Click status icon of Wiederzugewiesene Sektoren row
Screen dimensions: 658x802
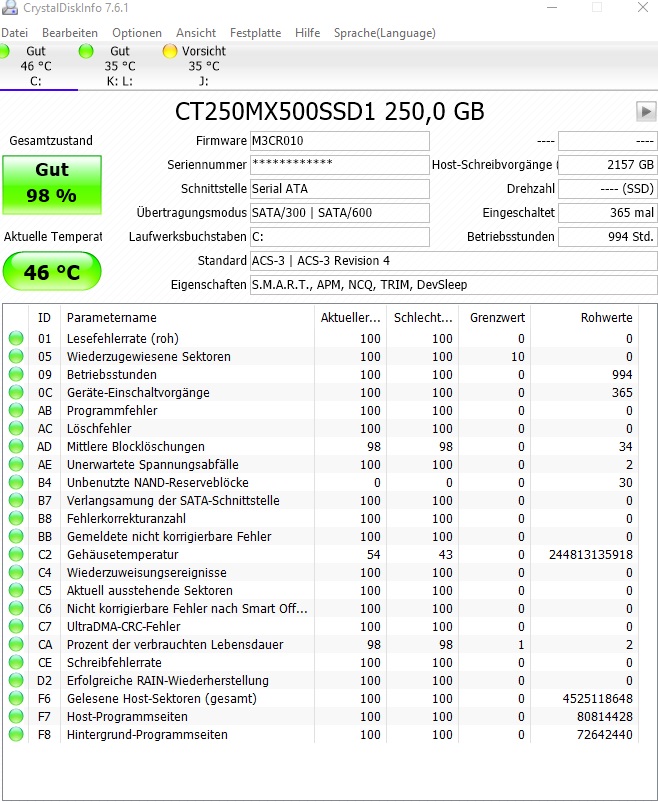point(16,356)
